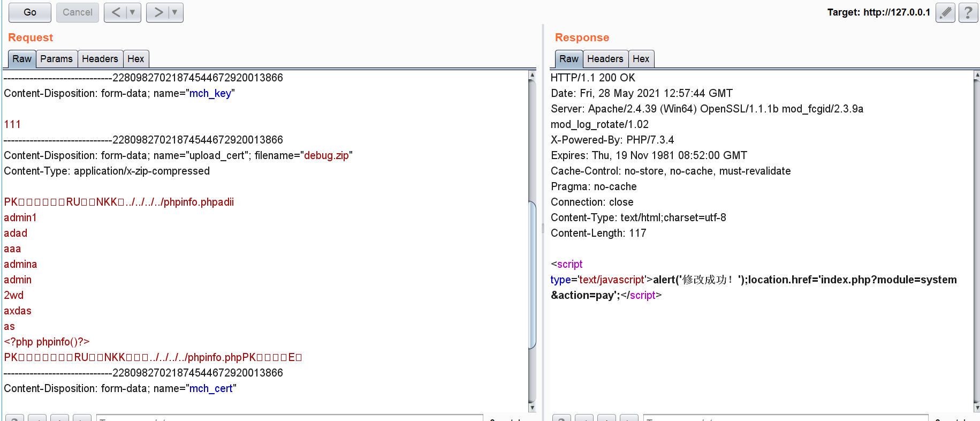980x421 pixels.
Task: Click the mch_key parameter name
Action: pos(210,93)
